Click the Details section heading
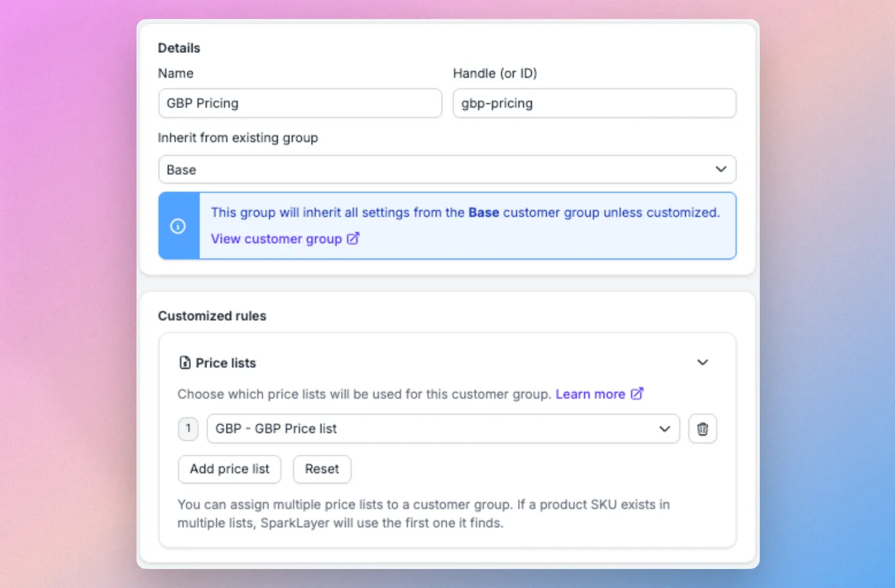This screenshot has height=588, width=895. 179,48
